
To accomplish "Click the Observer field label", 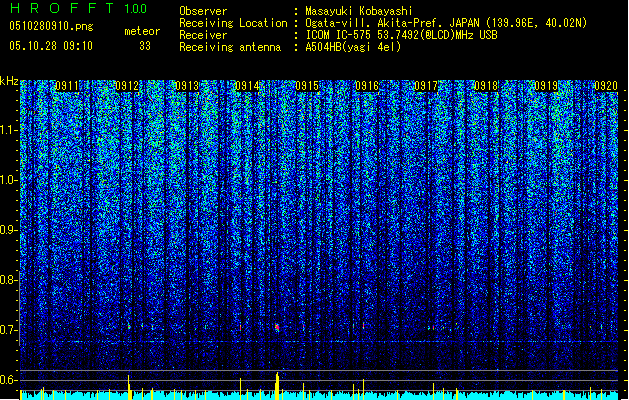I will [203, 11].
